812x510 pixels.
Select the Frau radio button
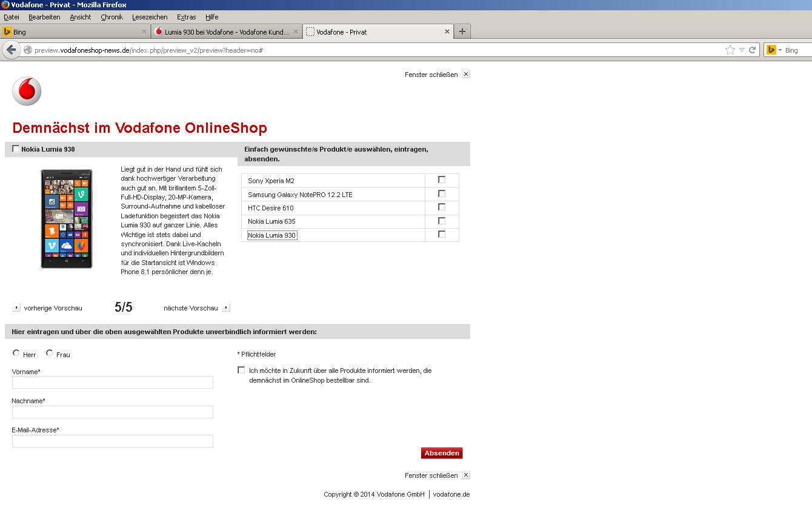pos(50,353)
